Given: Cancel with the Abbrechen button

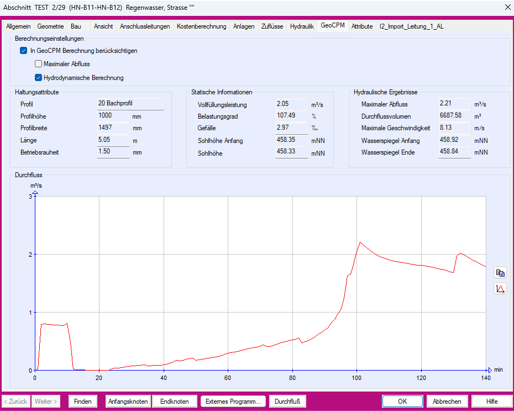Looking at the screenshot, I should click(x=447, y=401).
